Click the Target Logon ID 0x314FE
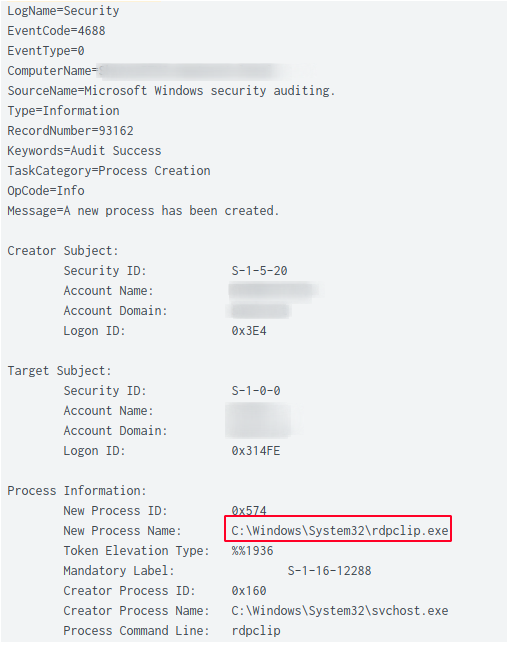 (256, 451)
